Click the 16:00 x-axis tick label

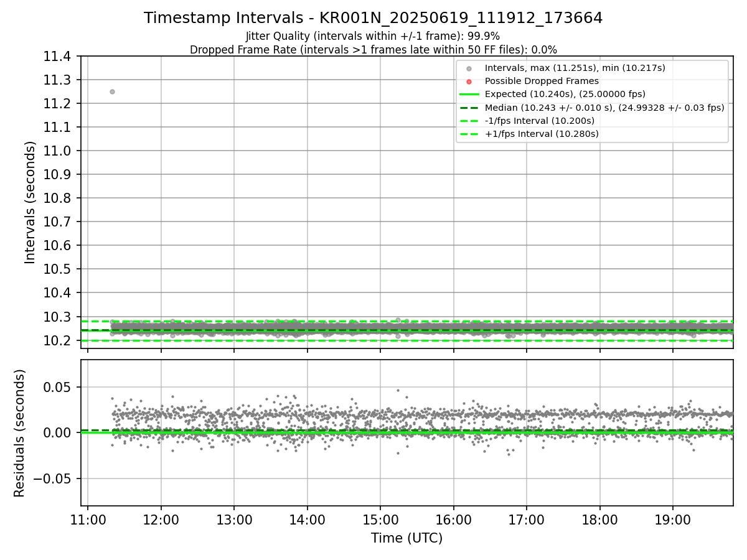453,520
